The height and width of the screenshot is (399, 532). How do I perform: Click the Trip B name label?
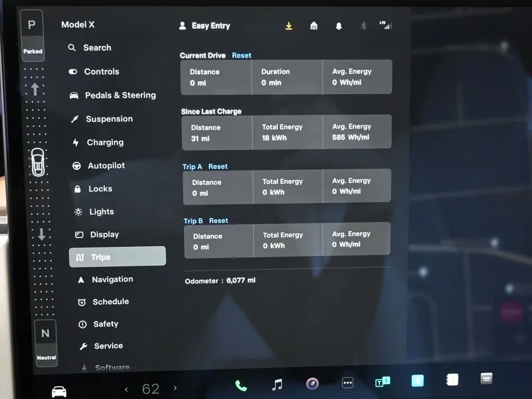tap(193, 221)
